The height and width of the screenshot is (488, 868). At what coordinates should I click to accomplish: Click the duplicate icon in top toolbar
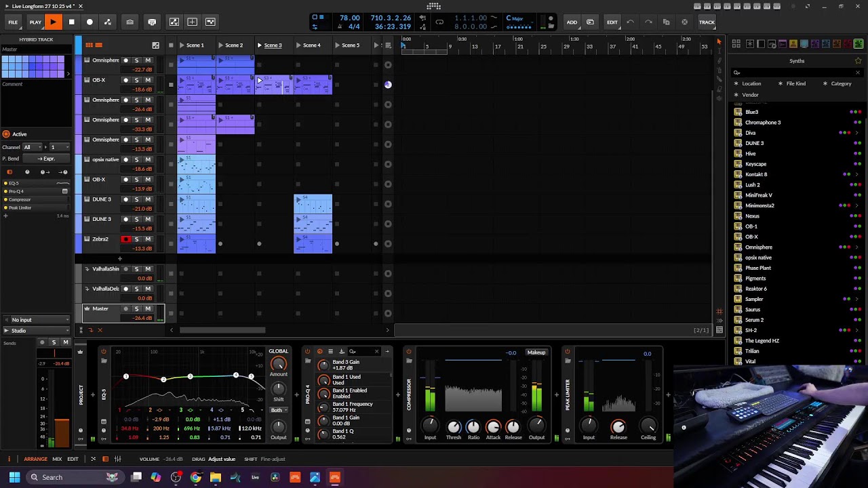(667, 22)
